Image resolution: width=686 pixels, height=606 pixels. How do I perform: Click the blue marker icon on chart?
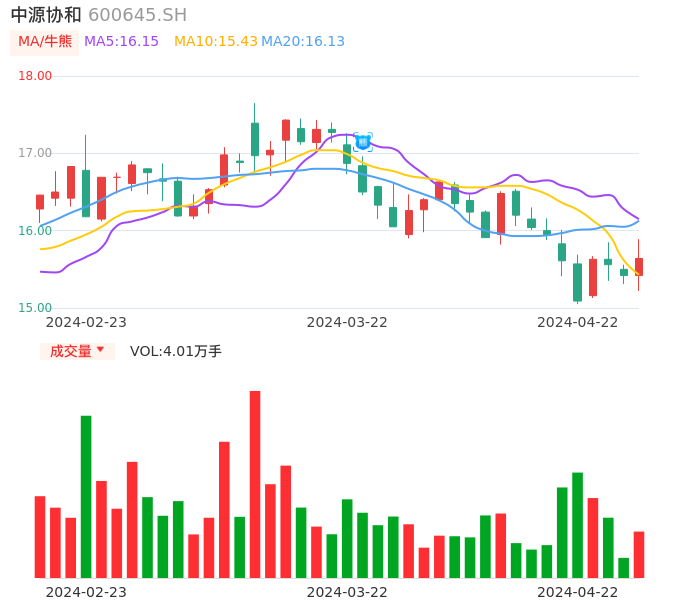(363, 142)
